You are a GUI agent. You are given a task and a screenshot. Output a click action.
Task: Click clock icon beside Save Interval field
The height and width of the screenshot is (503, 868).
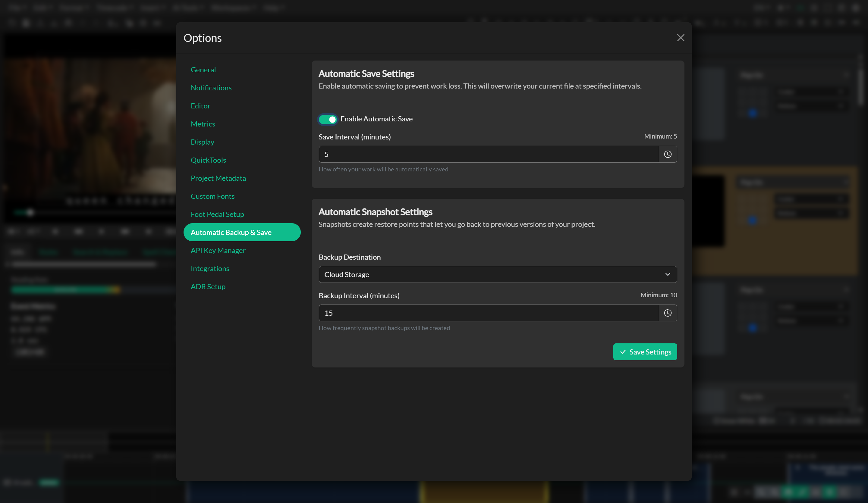pos(668,154)
